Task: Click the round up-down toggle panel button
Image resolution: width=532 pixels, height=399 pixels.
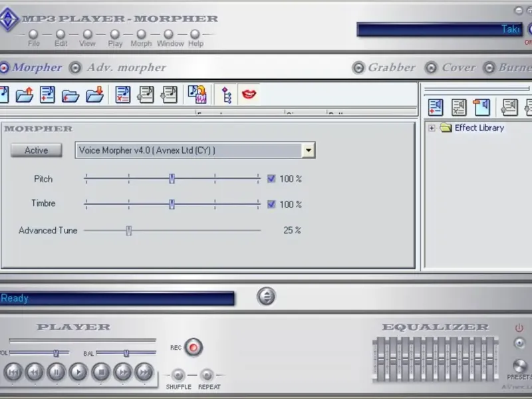Action: (266, 297)
